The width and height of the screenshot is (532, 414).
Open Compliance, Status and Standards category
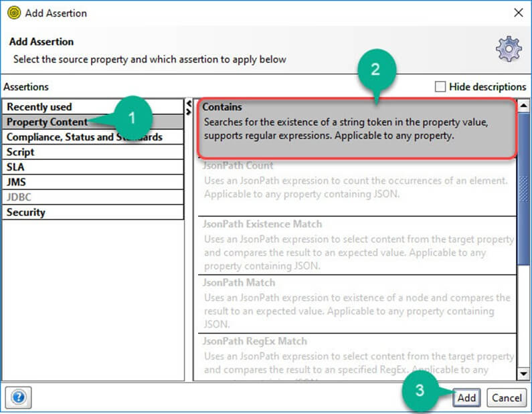click(x=84, y=137)
